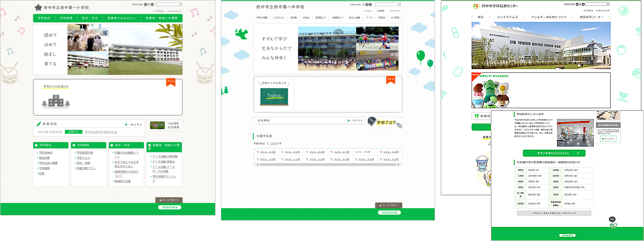Click the 給食センター facility interior photo
The height and width of the screenshot is (241, 644).
(575, 132)
